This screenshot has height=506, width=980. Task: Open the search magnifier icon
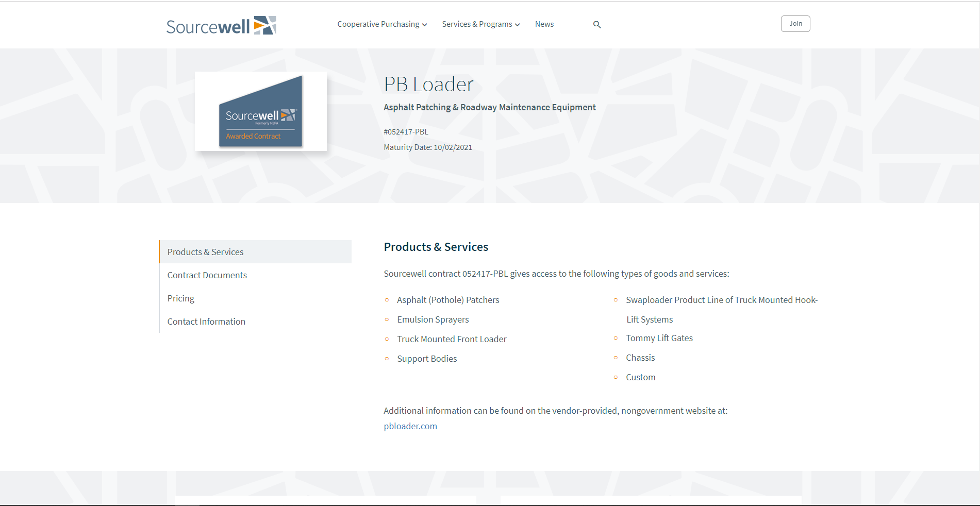point(596,25)
